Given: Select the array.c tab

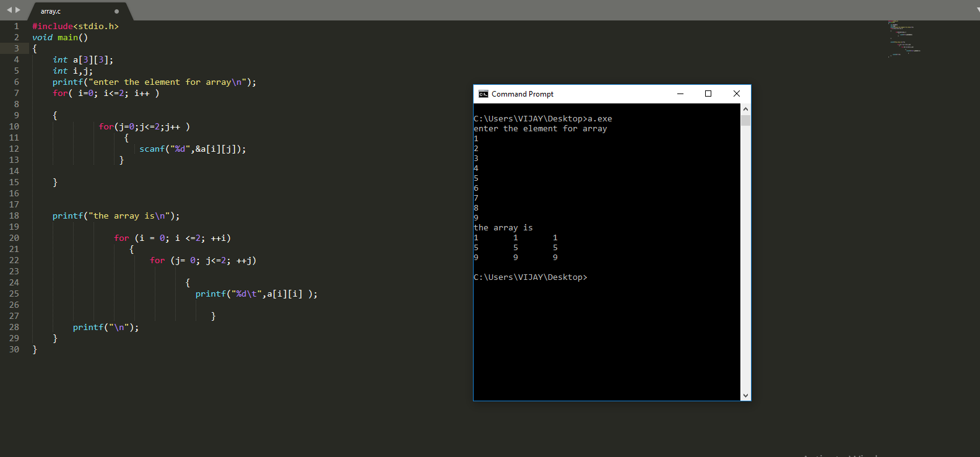Looking at the screenshot, I should coord(51,11).
